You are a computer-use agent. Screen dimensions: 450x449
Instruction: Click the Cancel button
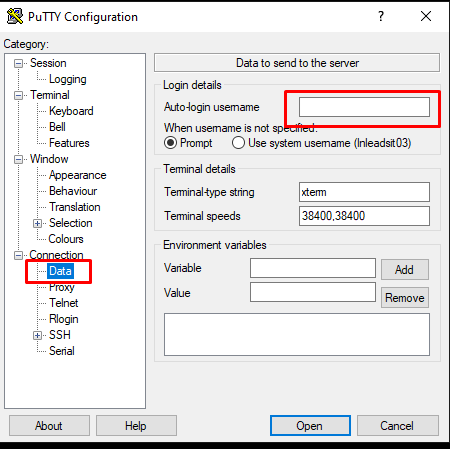(x=397, y=425)
